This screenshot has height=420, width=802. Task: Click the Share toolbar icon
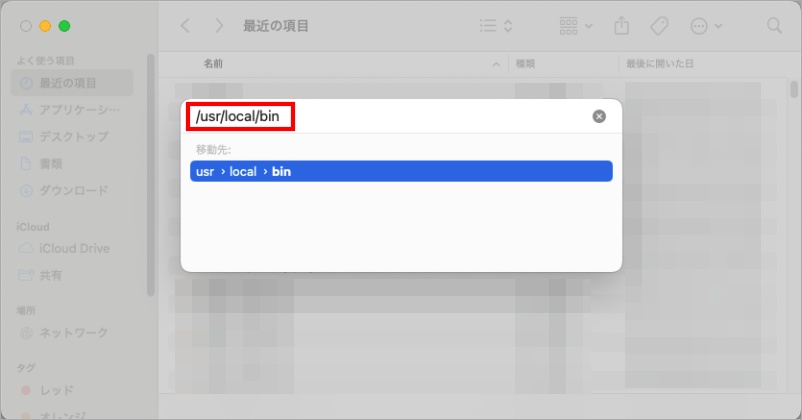[620, 25]
